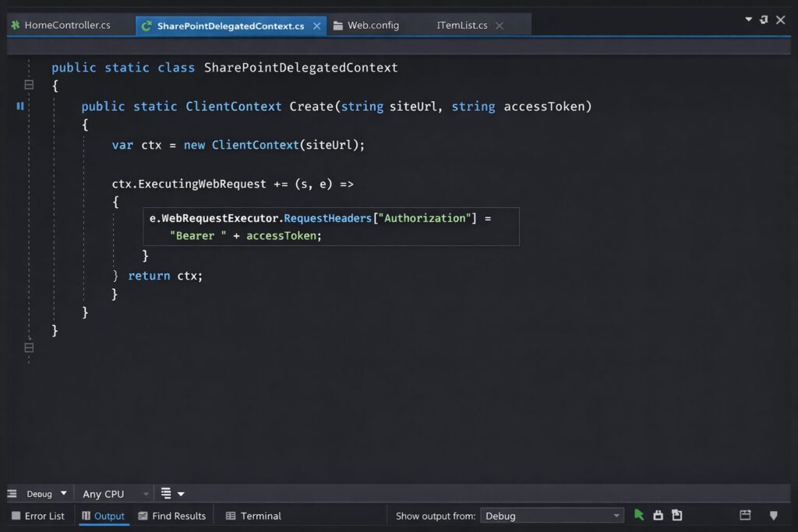The image size is (798, 532).
Task: Click the SharePointDelegatedContext.cs refresh icon
Action: click(147, 26)
